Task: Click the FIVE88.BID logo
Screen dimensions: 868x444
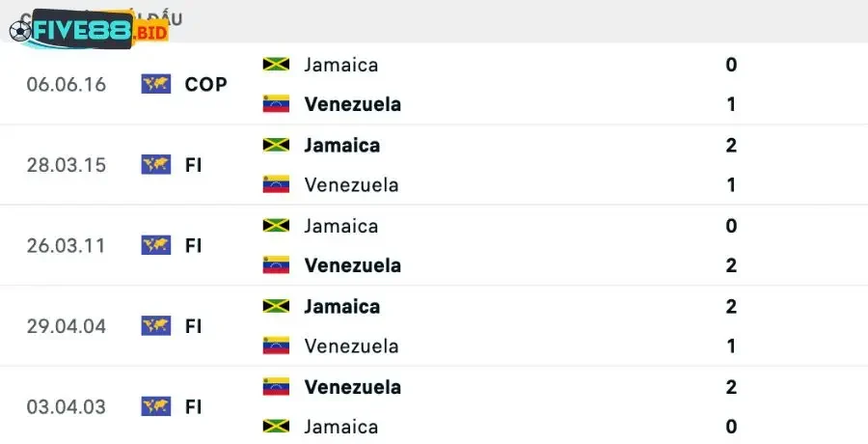Action: click(89, 30)
